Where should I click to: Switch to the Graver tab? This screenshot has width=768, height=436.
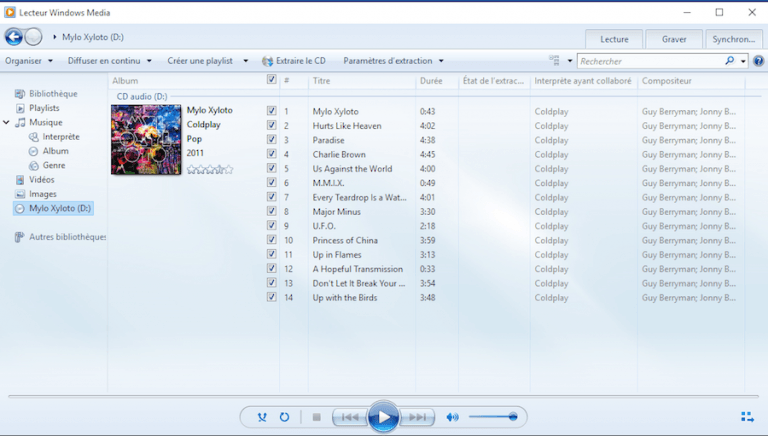point(674,39)
